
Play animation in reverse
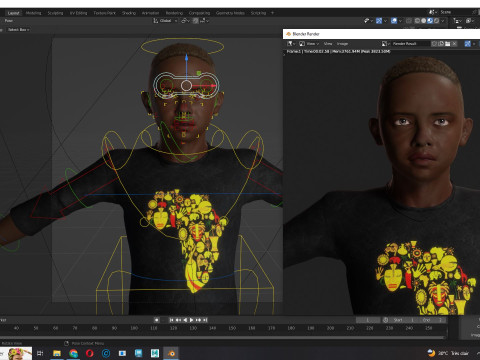click(185, 320)
